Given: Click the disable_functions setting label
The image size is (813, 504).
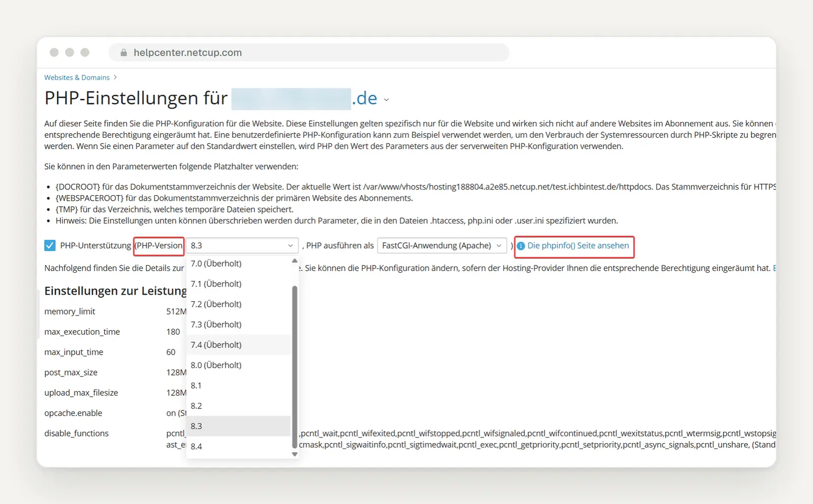Looking at the screenshot, I should 76,433.
